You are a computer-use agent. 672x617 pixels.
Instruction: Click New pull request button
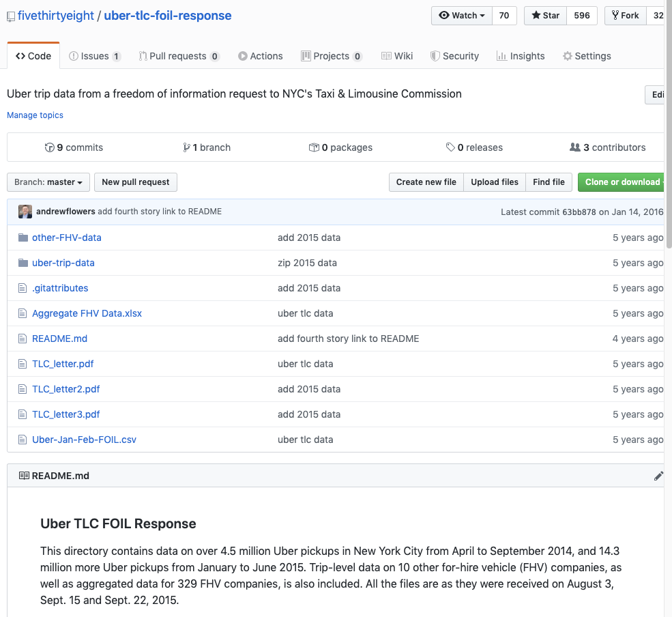tap(136, 182)
